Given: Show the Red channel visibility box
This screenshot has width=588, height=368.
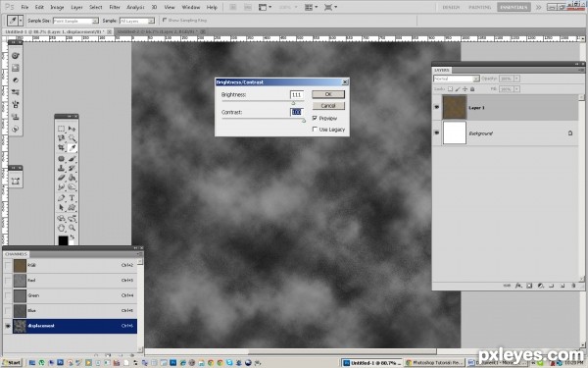Looking at the screenshot, I should click(x=8, y=281).
